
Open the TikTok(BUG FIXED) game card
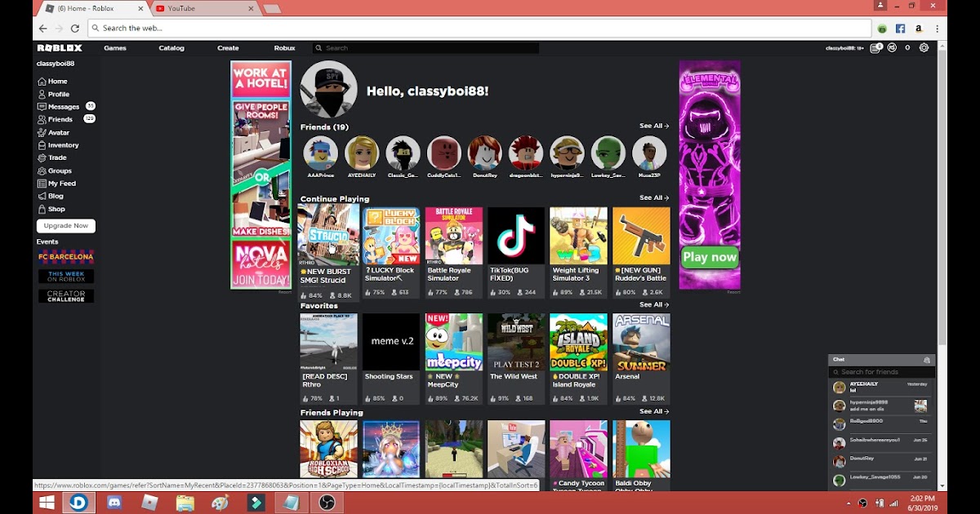tap(516, 253)
